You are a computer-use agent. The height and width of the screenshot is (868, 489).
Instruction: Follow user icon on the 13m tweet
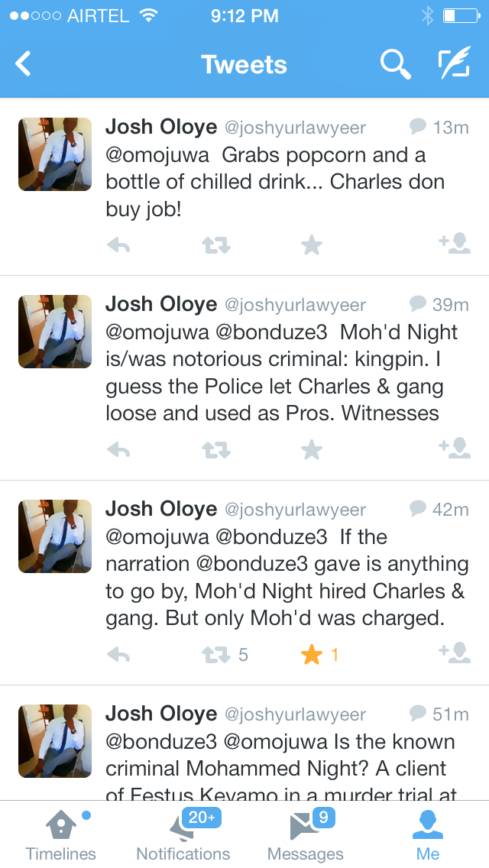tap(455, 244)
